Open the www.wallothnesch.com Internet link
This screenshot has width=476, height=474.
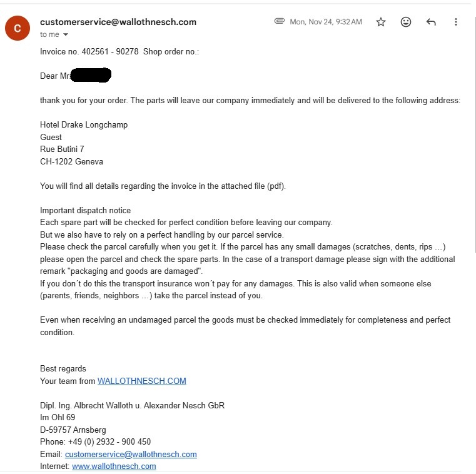pos(114,466)
